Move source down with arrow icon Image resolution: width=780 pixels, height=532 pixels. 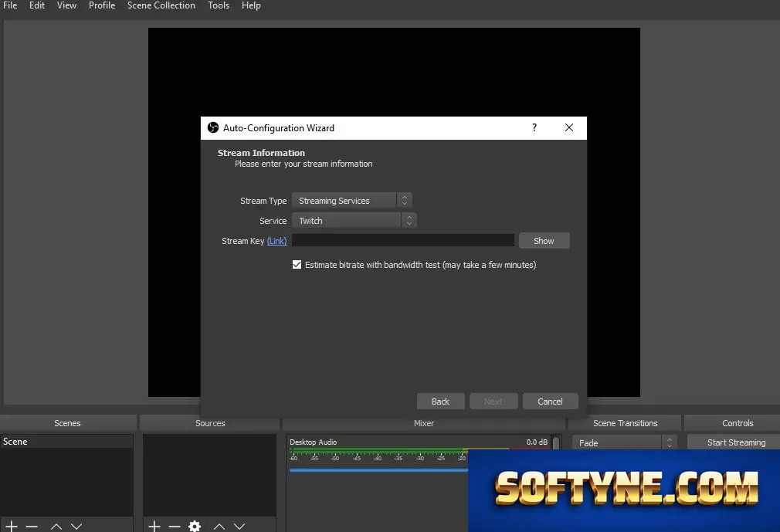coord(239,526)
